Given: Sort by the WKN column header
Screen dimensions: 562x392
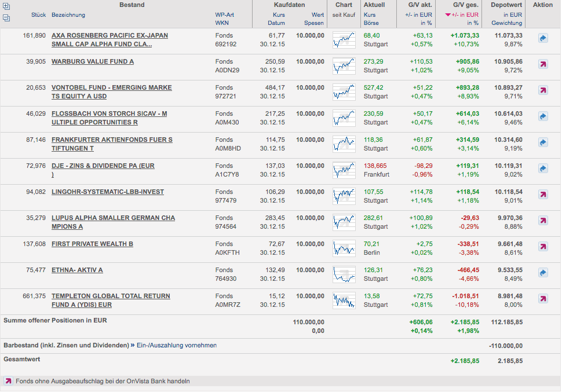Looking at the screenshot, I should tap(222, 23).
